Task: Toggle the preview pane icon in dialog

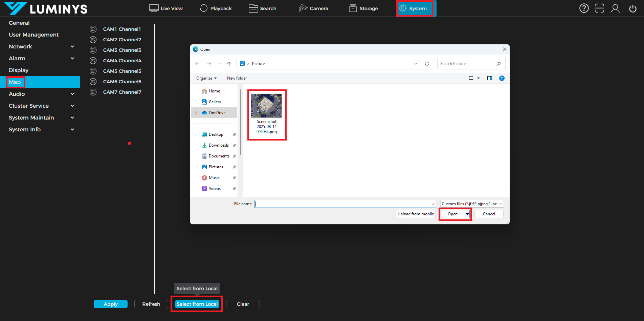Action: (489, 78)
